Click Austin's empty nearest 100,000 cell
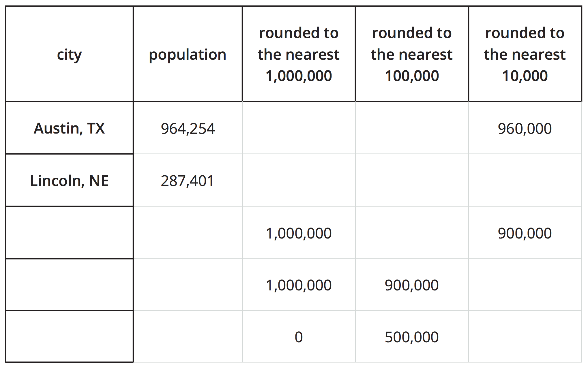 (412, 128)
